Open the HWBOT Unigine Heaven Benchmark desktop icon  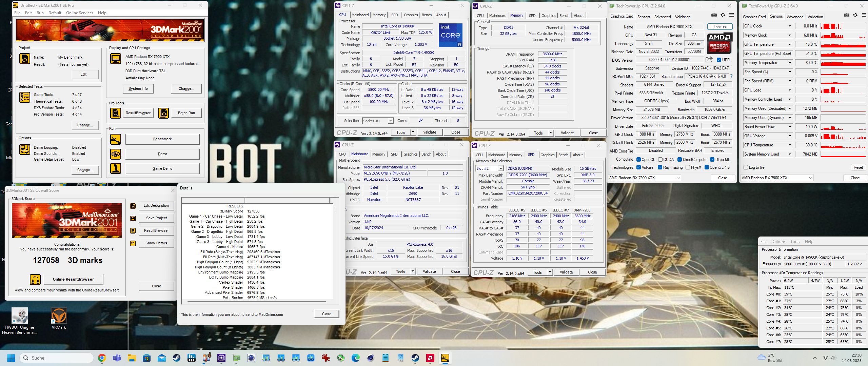click(19, 321)
